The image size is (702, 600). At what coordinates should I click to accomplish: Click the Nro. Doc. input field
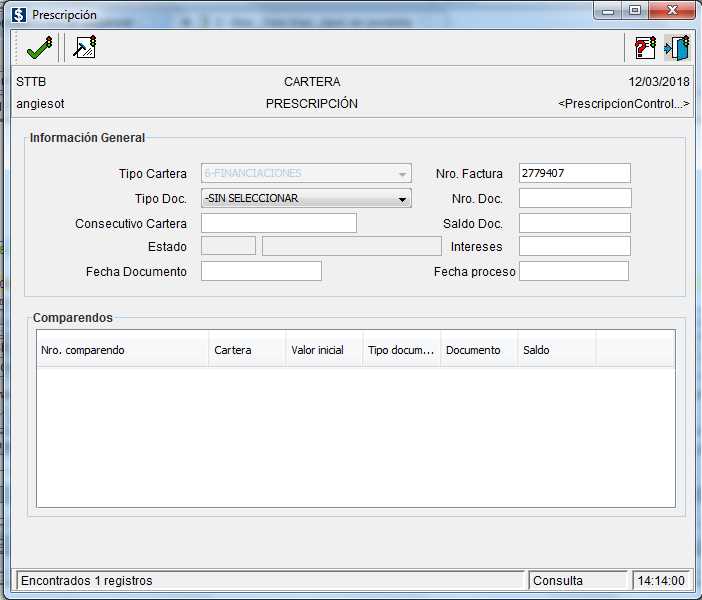[x=574, y=198]
